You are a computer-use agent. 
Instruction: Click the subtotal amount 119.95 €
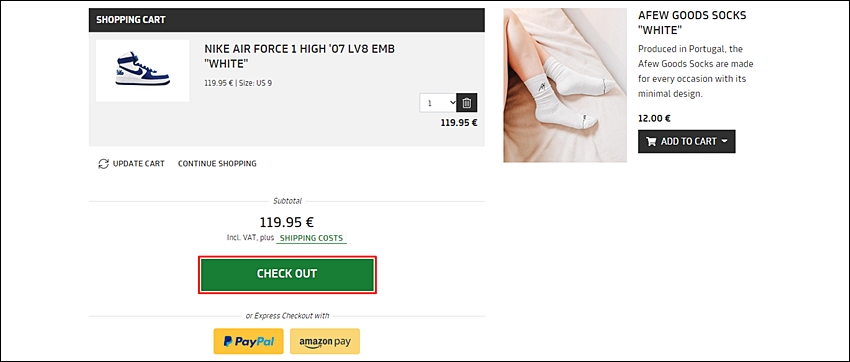(x=287, y=223)
